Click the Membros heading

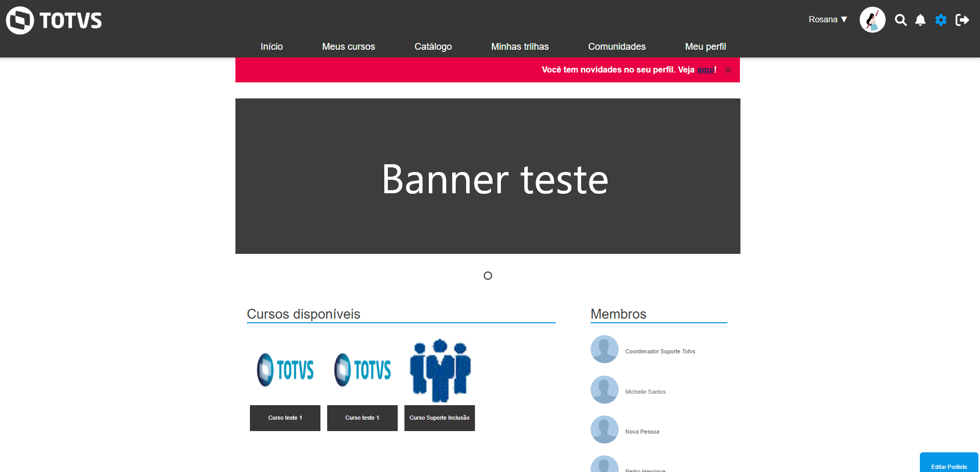coord(618,314)
